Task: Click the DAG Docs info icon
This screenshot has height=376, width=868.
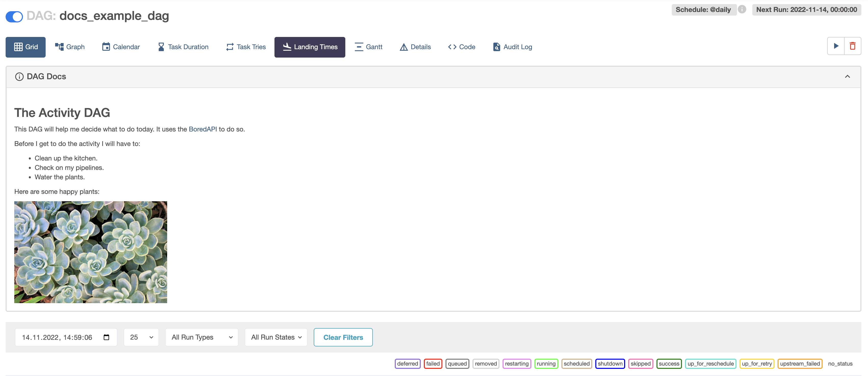Action: 19,76
